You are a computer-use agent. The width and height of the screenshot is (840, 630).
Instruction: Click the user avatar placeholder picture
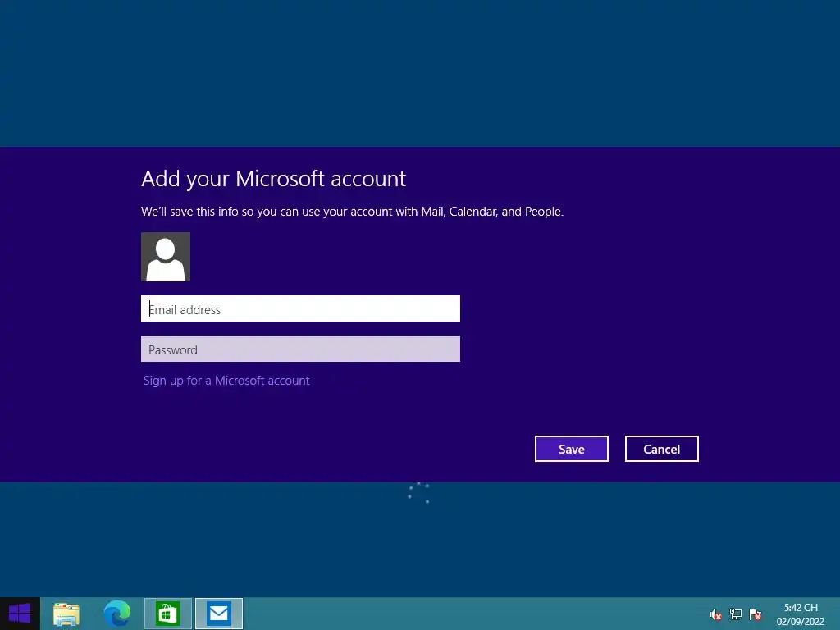(x=166, y=257)
